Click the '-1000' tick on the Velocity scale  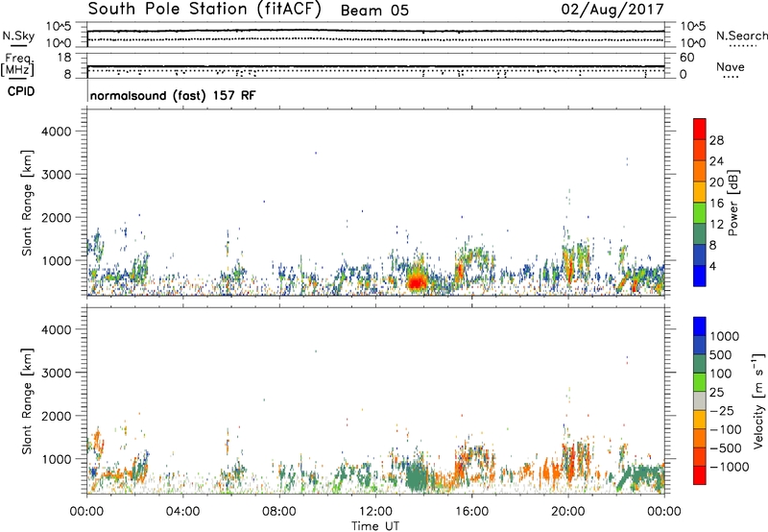[729, 467]
